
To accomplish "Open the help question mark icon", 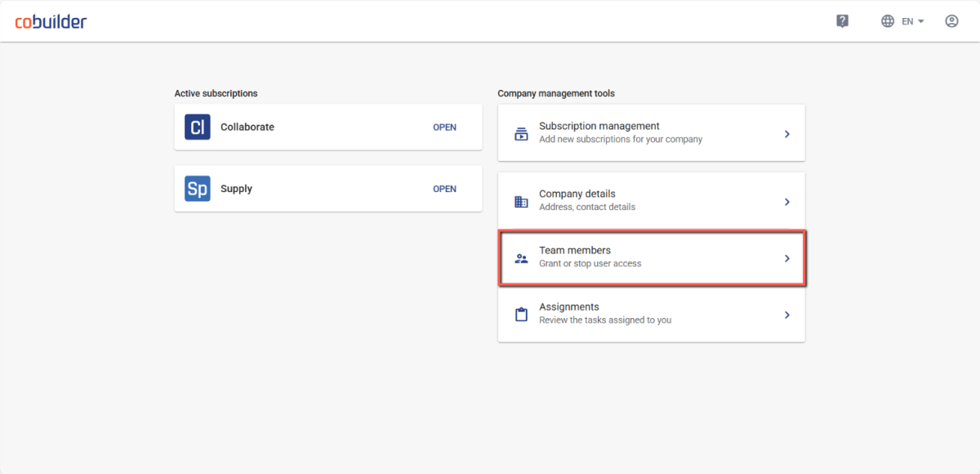I will (843, 21).
